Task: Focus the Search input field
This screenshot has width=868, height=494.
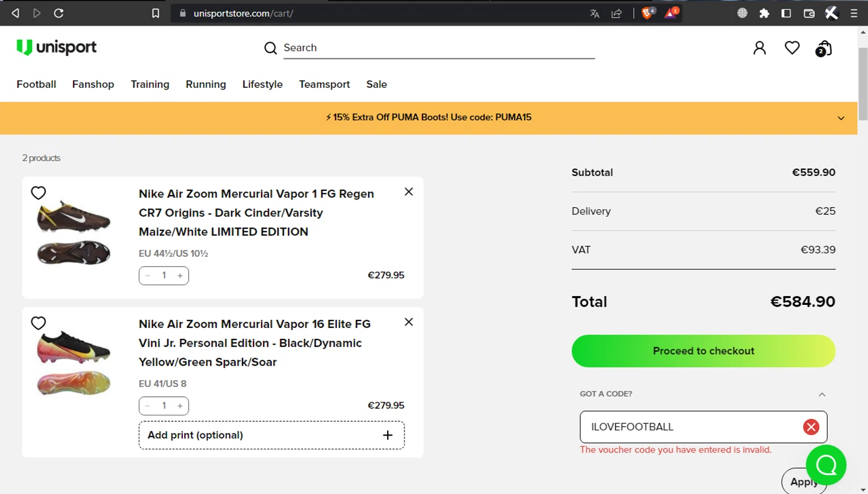Action: [x=439, y=48]
